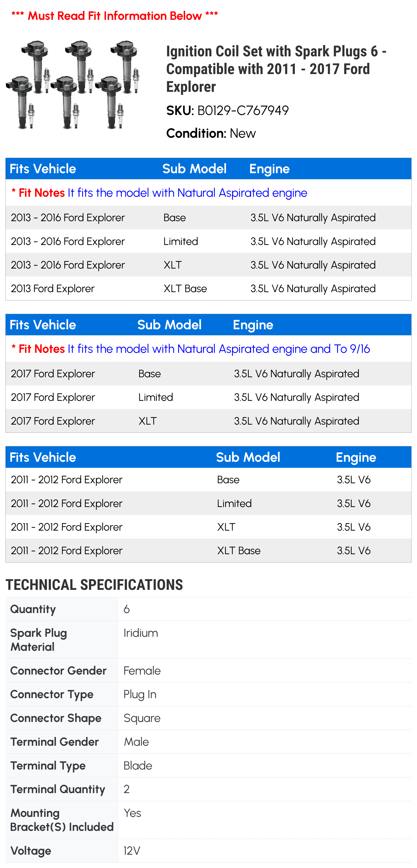417x868 pixels.
Task: Click the Connector Shape specification row
Action: (208, 718)
